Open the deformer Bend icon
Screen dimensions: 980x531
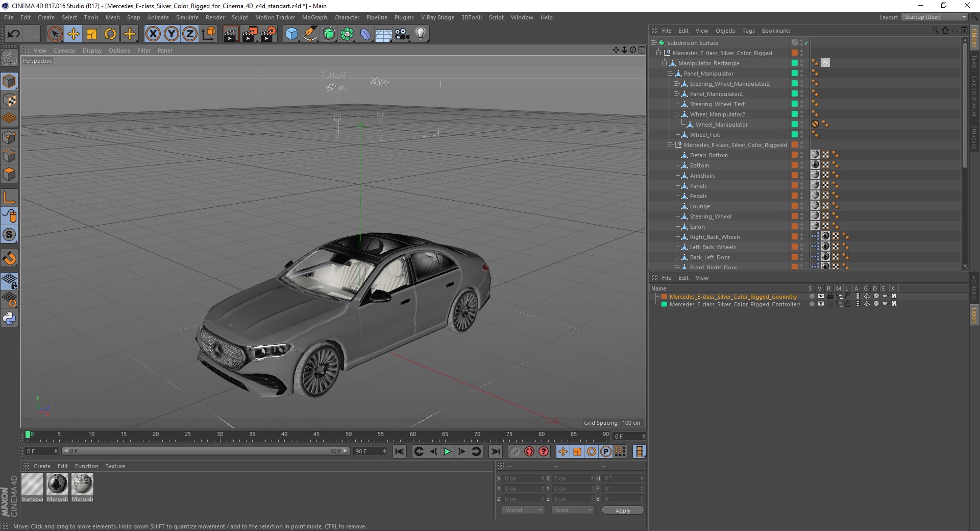(365, 34)
